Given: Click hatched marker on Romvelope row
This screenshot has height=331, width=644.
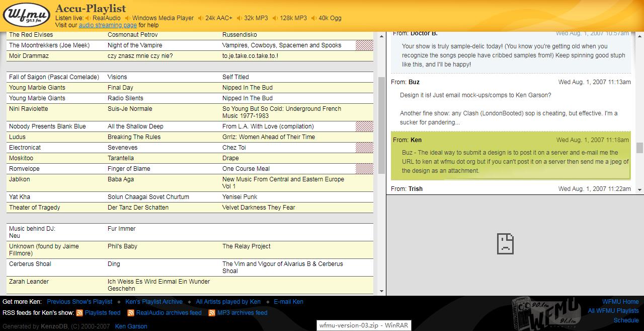Looking at the screenshot, I should 364,169.
